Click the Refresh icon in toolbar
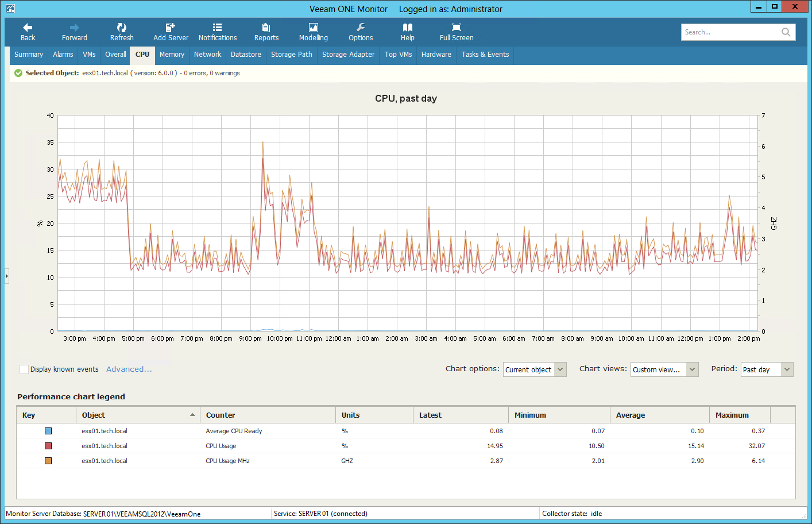812x524 pixels. pyautogui.click(x=122, y=28)
